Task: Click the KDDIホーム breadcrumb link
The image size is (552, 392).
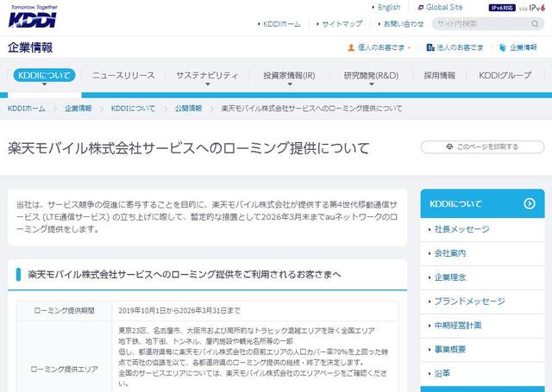Action: click(27, 109)
